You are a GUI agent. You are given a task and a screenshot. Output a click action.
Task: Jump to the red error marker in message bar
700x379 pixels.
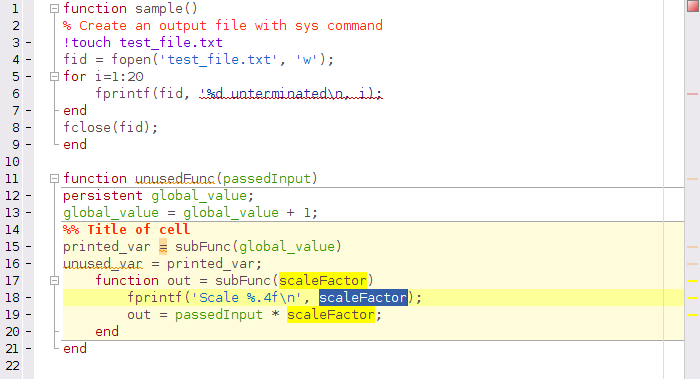pos(692,94)
